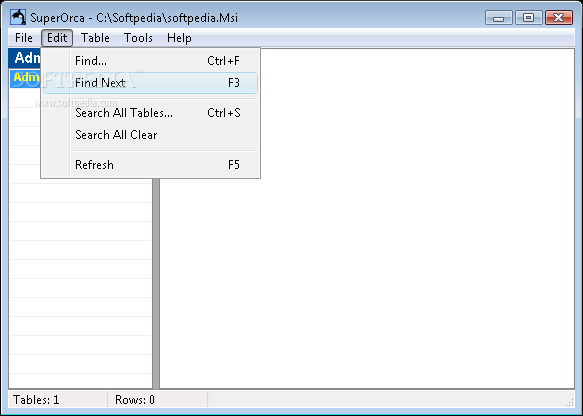Select Search All Clear entry

coord(150,135)
